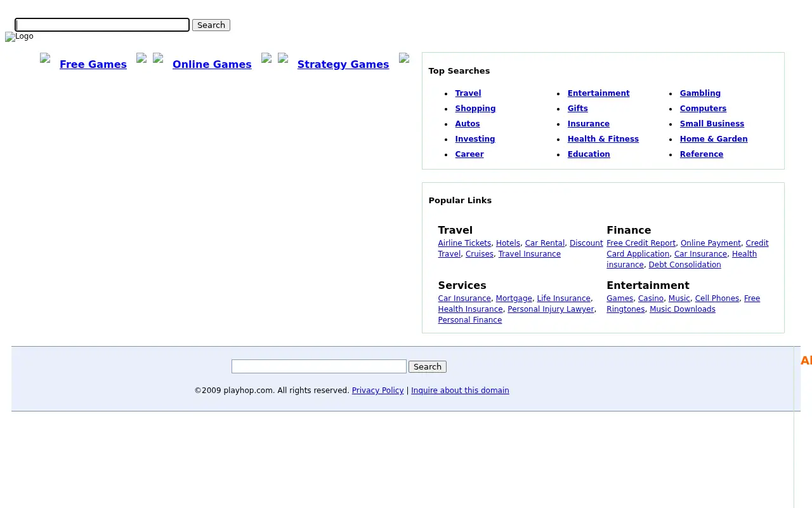Open Computers top search link
Viewport: 812px width, 508px height.
tap(703, 109)
